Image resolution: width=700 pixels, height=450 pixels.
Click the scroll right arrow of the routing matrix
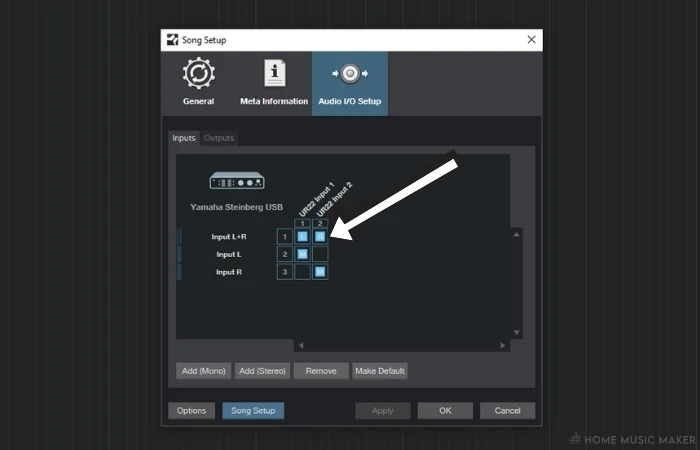click(503, 346)
